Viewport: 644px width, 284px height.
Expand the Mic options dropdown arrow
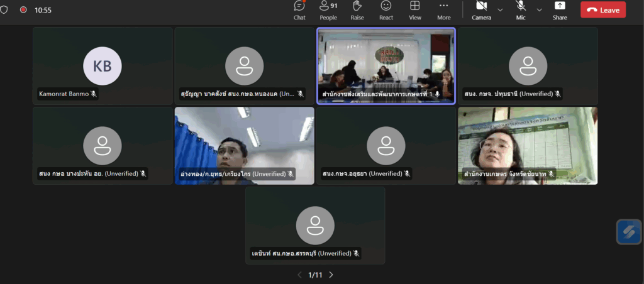[x=540, y=9]
